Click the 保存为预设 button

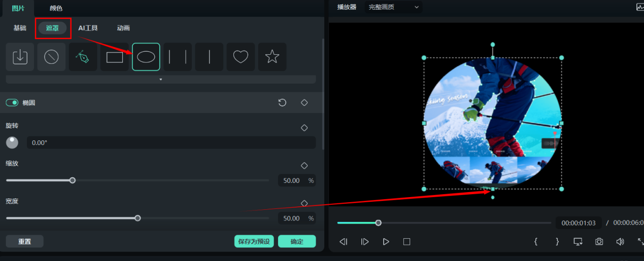click(x=254, y=241)
